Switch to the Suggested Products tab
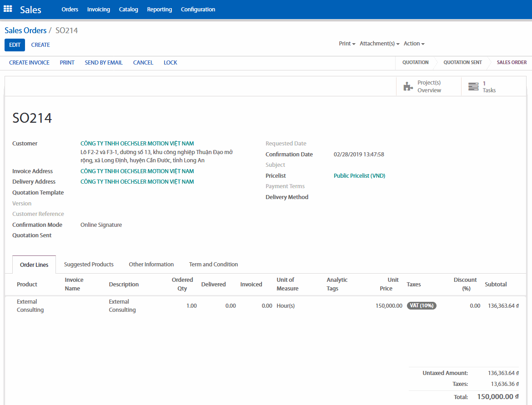Screen dimensions: 532x405 pyautogui.click(x=89, y=265)
